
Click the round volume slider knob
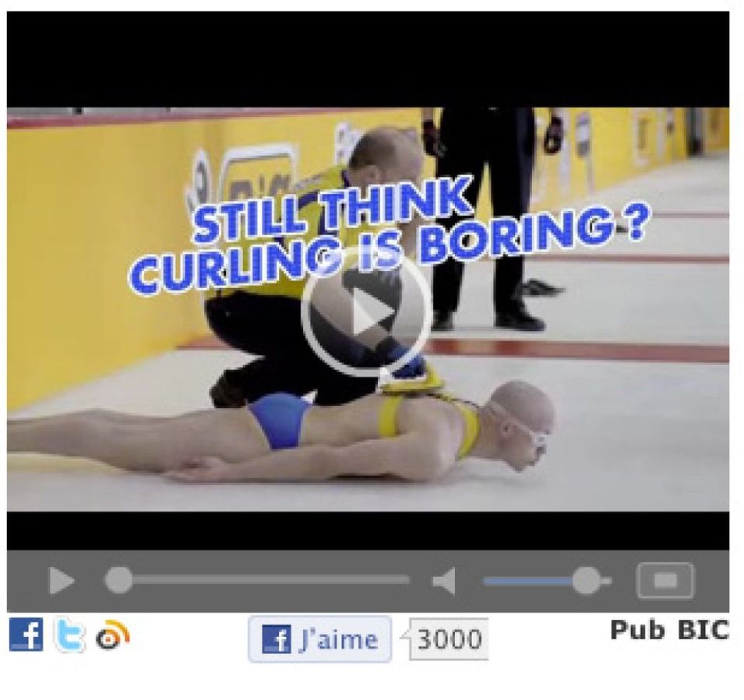587,581
